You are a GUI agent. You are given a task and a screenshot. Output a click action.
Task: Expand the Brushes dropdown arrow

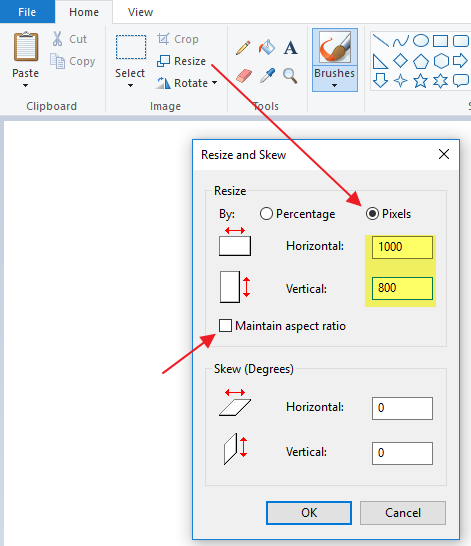tap(335, 86)
